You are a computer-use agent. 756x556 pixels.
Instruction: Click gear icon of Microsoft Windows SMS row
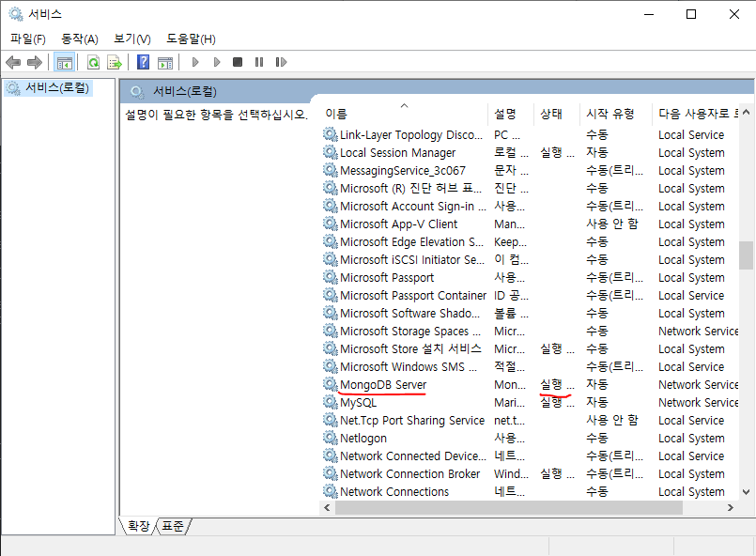331,366
